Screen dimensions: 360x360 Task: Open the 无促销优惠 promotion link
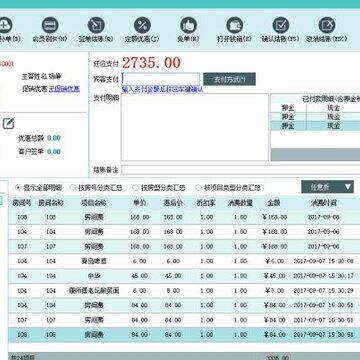point(64,89)
